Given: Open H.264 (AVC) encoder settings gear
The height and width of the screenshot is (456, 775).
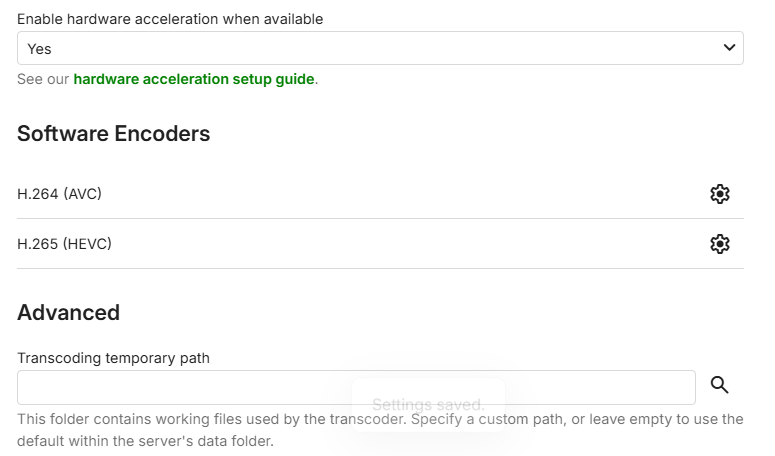Looking at the screenshot, I should coord(719,194).
